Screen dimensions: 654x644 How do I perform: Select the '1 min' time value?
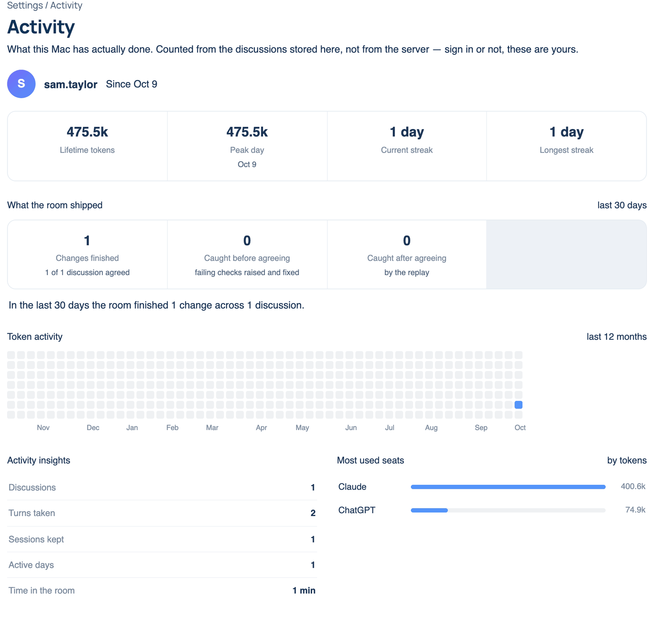[x=304, y=591]
